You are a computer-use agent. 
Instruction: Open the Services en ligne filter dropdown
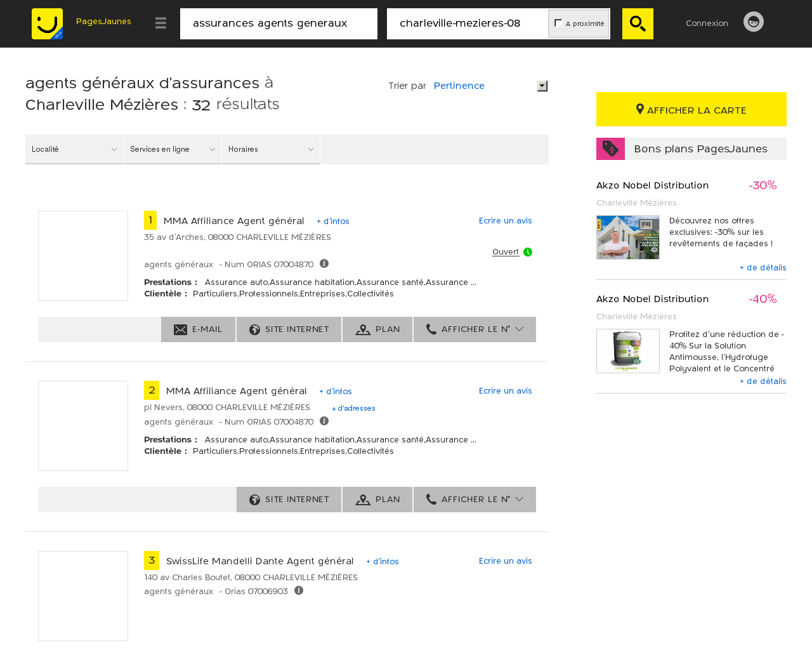click(x=173, y=149)
